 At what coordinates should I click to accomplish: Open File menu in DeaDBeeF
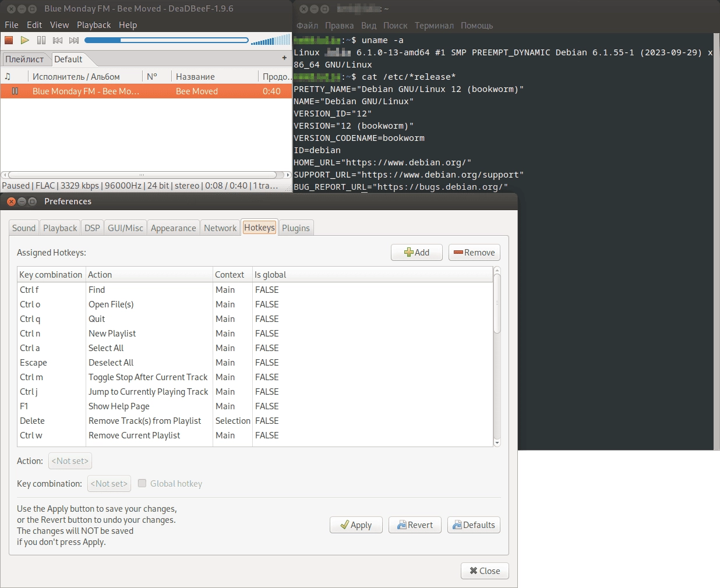pyautogui.click(x=12, y=25)
